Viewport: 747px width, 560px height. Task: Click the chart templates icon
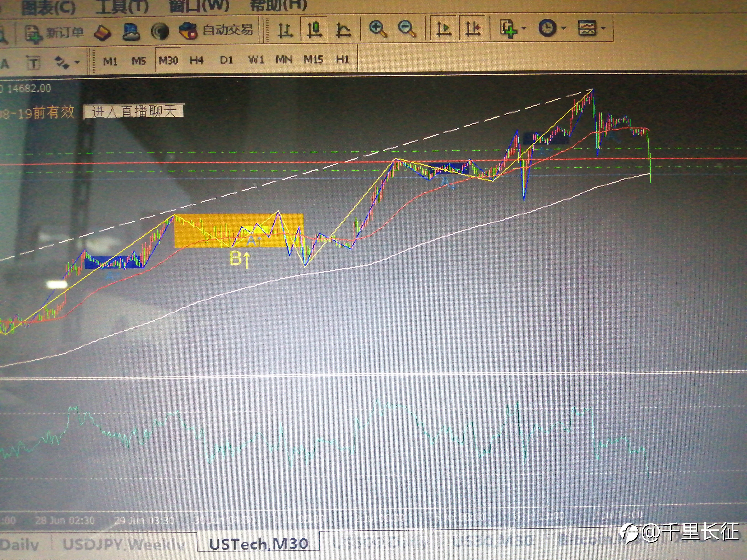(x=587, y=28)
